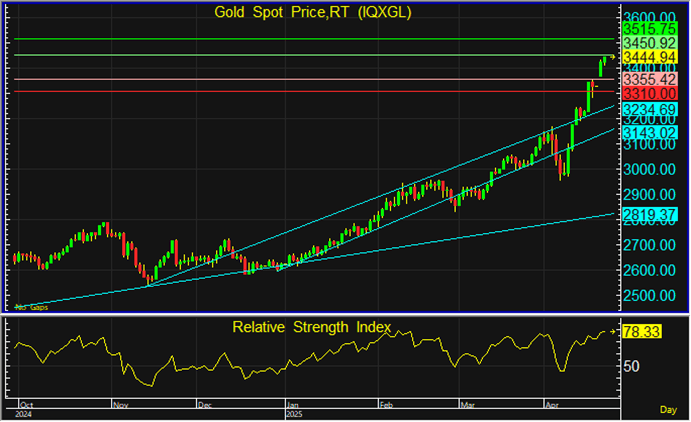The image size is (691, 422).
Task: Click the yellow last-price arrow marker
Action: coord(612,57)
